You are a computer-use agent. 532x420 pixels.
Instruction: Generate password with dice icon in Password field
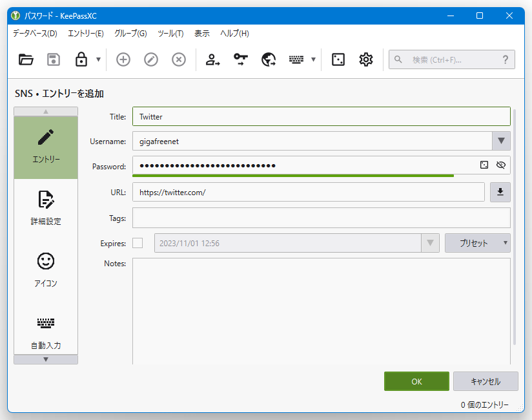tap(484, 165)
